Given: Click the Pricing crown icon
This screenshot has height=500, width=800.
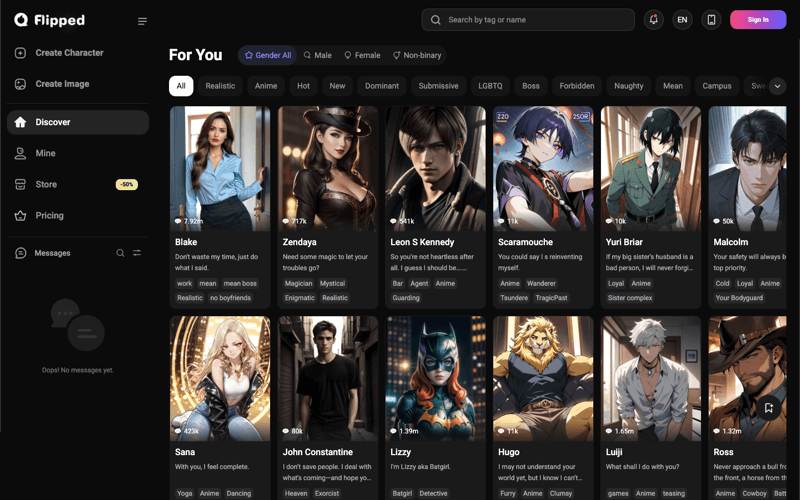Looking at the screenshot, I should pos(20,215).
